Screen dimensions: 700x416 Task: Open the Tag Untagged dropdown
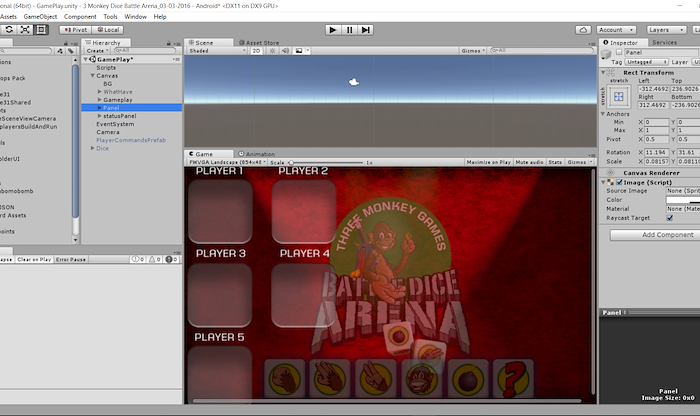pyautogui.click(x=646, y=62)
